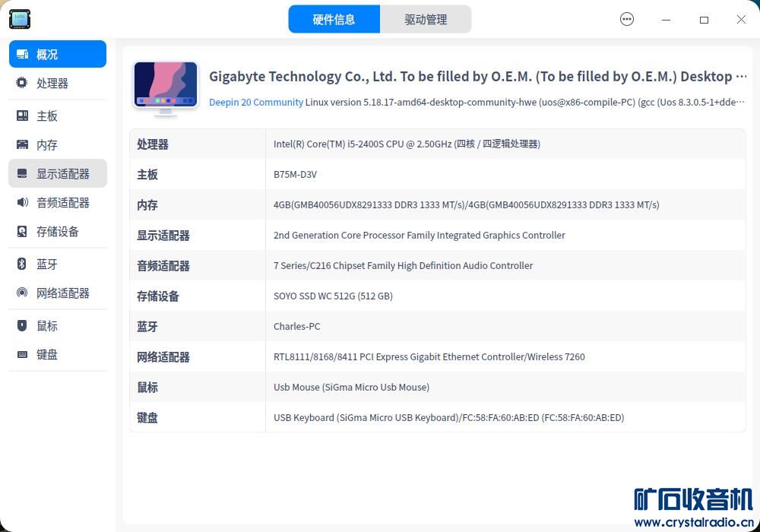The image size is (760, 532).
Task: Click the 主板 row label in overview table
Action: 147,175
